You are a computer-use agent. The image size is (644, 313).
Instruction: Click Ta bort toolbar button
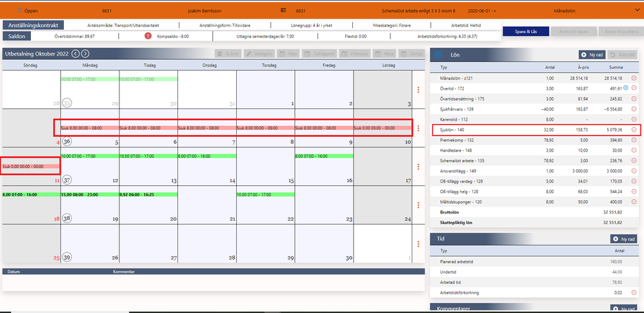coord(228,54)
